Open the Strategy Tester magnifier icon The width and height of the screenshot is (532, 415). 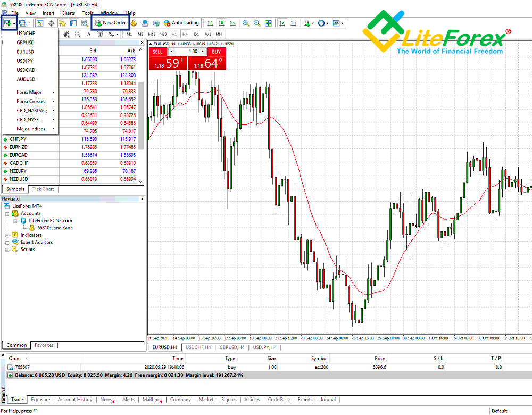[85, 23]
